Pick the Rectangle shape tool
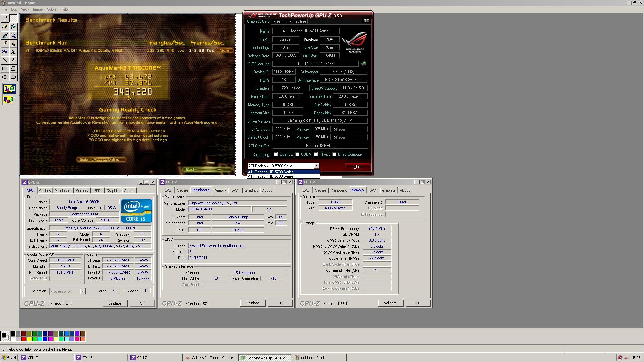This screenshot has height=362, width=644. (x=5, y=69)
